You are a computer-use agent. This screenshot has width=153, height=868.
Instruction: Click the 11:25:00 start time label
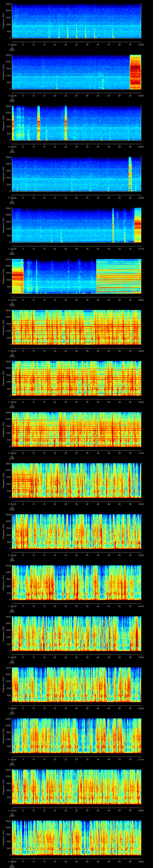pos(12,198)
